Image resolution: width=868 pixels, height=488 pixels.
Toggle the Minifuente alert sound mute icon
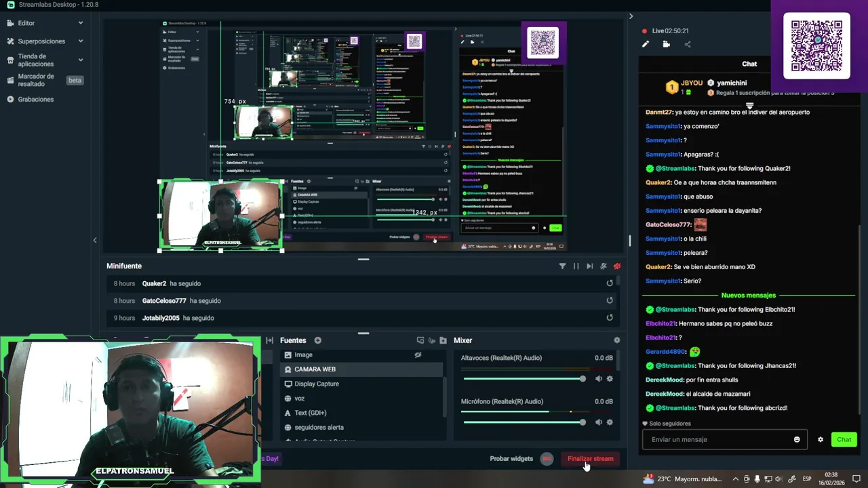(603, 266)
